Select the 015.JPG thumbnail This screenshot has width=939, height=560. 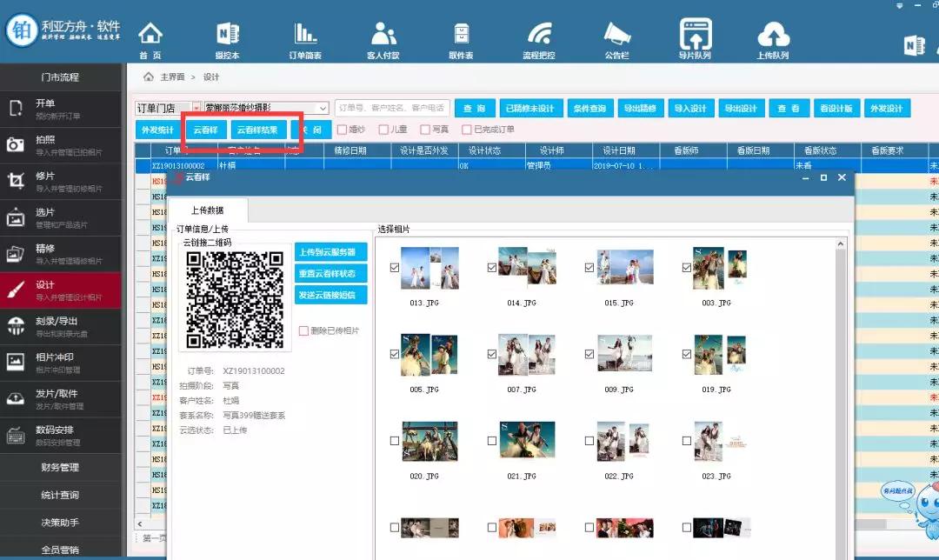(x=624, y=268)
